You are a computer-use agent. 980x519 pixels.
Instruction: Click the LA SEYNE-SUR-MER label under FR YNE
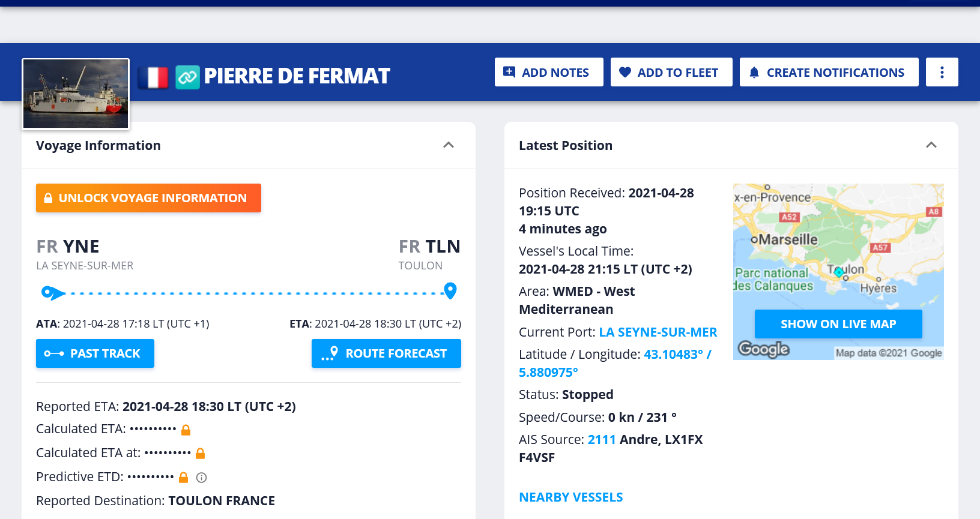(85, 266)
